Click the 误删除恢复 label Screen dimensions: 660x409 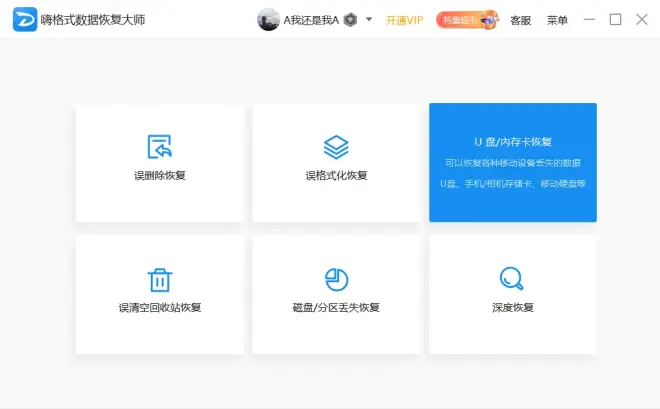(x=160, y=175)
